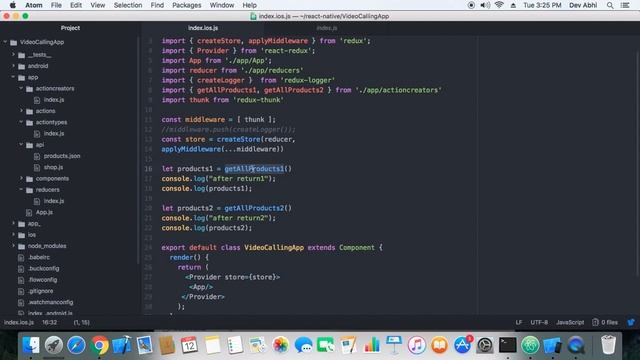
Task: Click the Wi-Fi icon in menu bar
Action: [x=499, y=5]
